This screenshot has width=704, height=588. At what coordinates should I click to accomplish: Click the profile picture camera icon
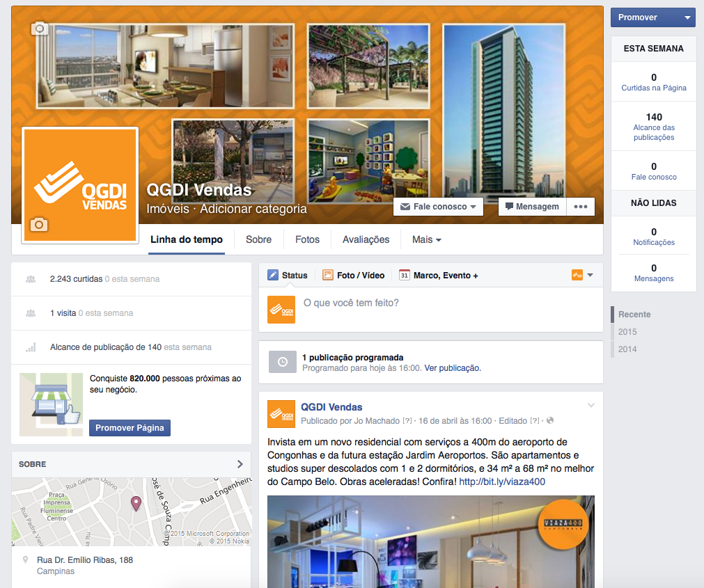tap(39, 224)
